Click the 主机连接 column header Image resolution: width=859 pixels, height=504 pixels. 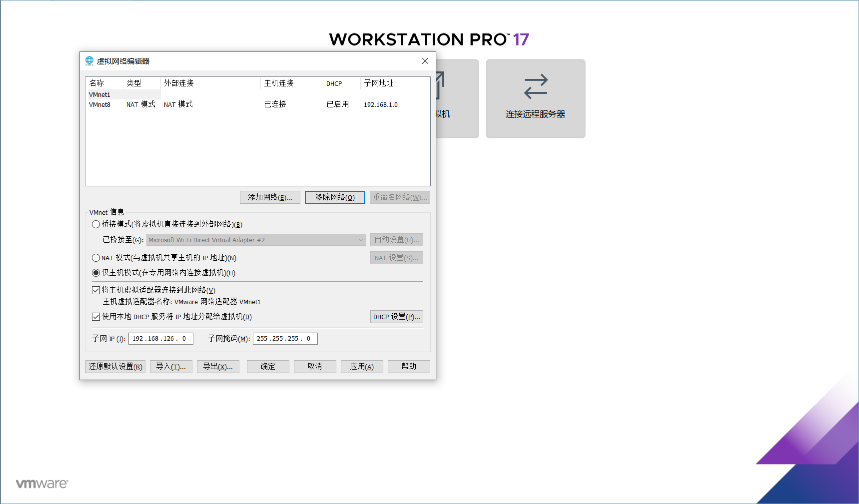(292, 83)
